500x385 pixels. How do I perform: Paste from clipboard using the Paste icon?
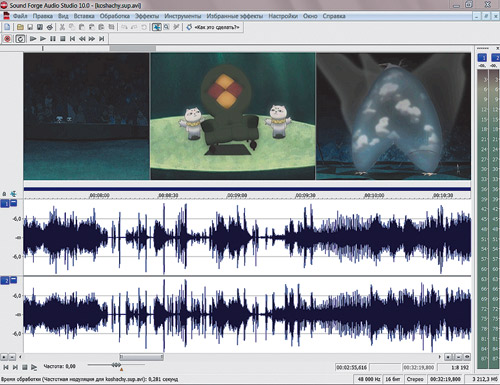point(82,27)
